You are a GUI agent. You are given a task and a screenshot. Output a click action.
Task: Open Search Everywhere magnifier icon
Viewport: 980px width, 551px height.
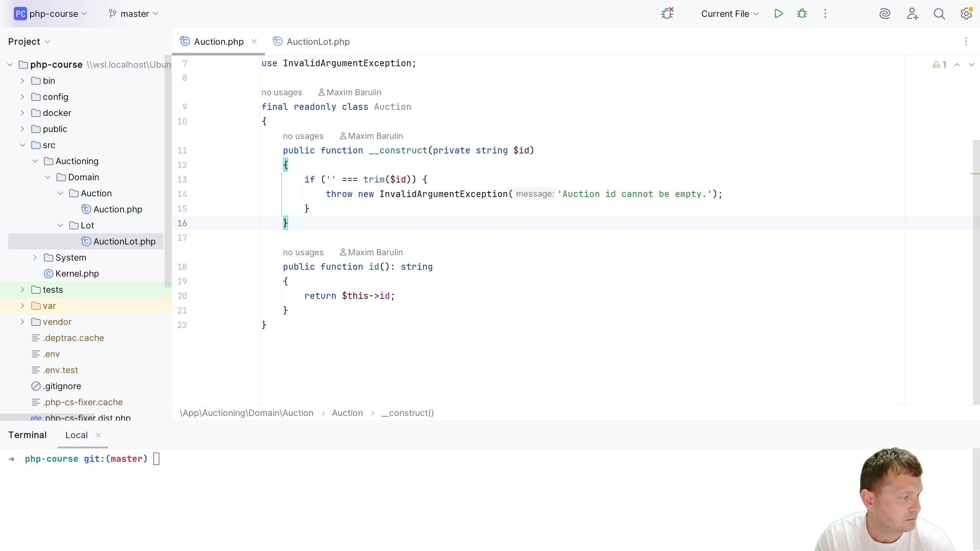click(939, 14)
